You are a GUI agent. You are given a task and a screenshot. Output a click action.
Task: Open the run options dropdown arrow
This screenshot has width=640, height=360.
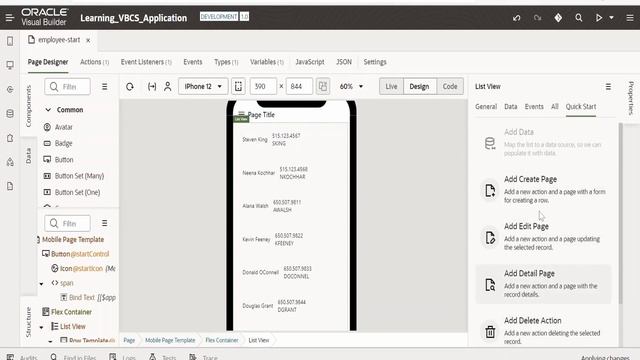click(611, 18)
